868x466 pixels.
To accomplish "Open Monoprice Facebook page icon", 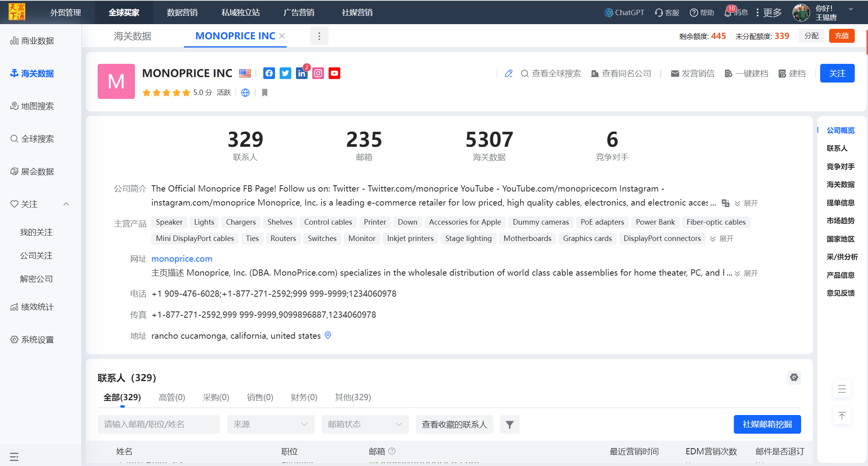I will coord(269,73).
